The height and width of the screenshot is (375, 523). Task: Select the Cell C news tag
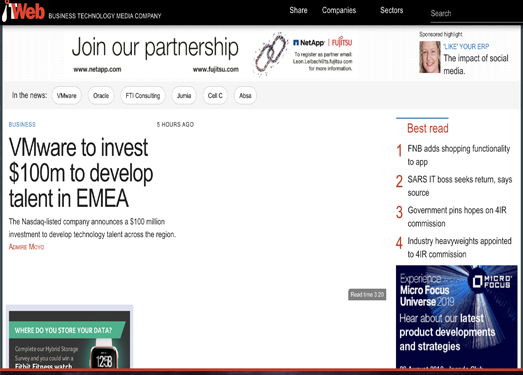pyautogui.click(x=215, y=96)
